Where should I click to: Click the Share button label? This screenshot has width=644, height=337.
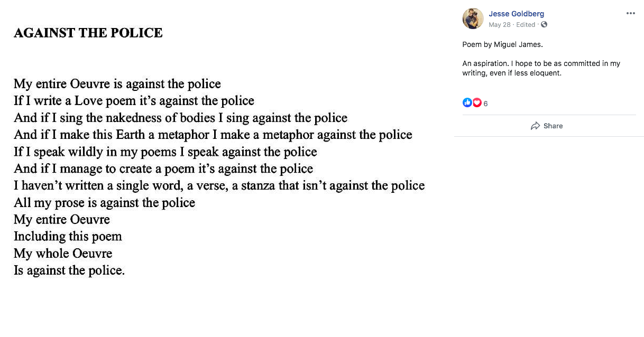(x=553, y=126)
